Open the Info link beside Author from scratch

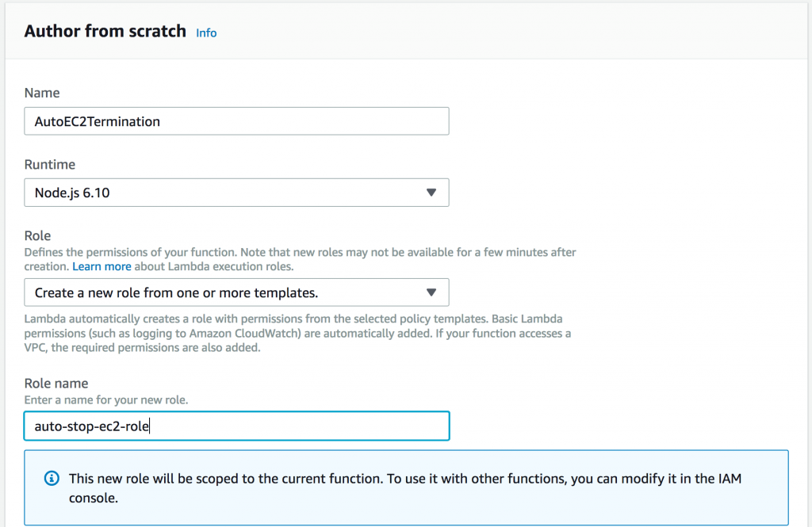[x=206, y=32]
